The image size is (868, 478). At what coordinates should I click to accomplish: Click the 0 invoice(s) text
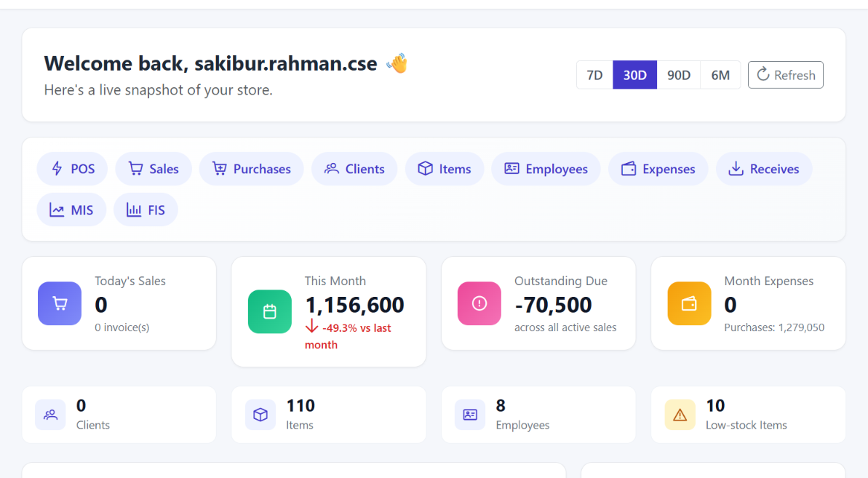pyautogui.click(x=122, y=327)
